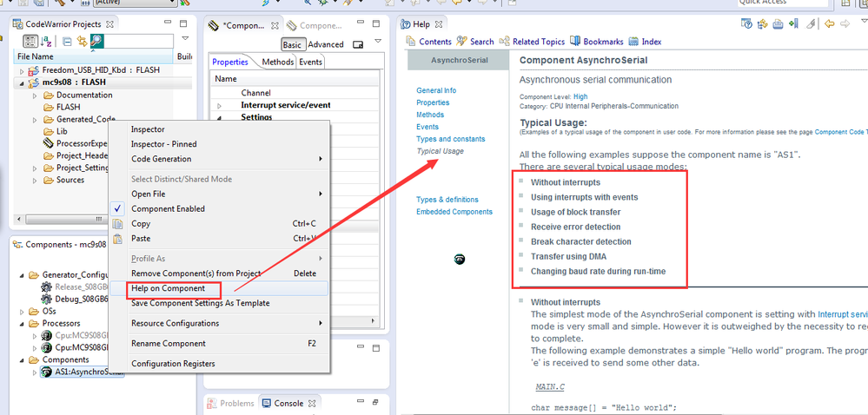The image size is (868, 415).
Task: Open Code Generation submenu
Action: click(x=219, y=159)
